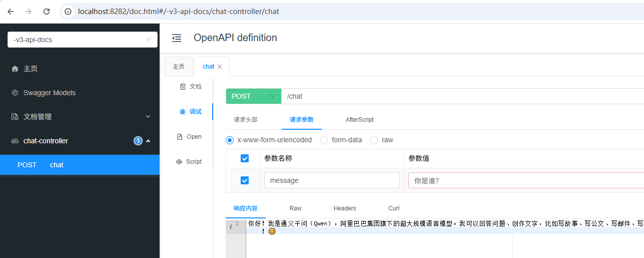Collapse the sidebar with the menu fold icon
The height and width of the screenshot is (258, 644).
[x=177, y=38]
